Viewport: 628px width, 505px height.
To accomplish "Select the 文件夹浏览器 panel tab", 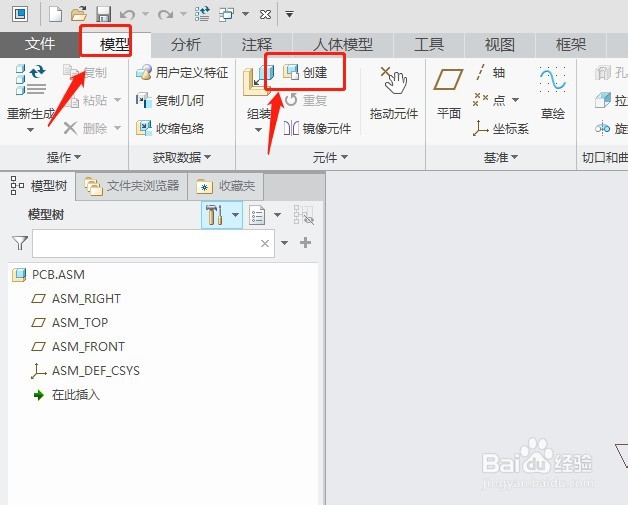I will [132, 186].
